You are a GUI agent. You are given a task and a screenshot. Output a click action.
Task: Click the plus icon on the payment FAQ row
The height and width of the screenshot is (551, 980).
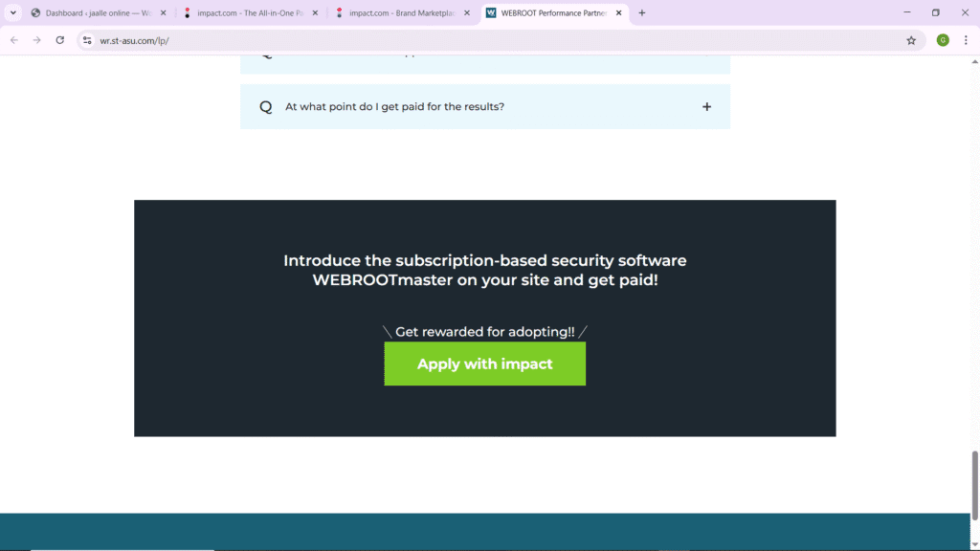pos(706,107)
